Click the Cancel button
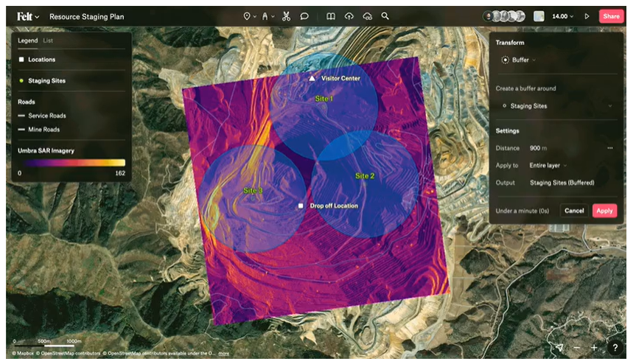 point(574,211)
